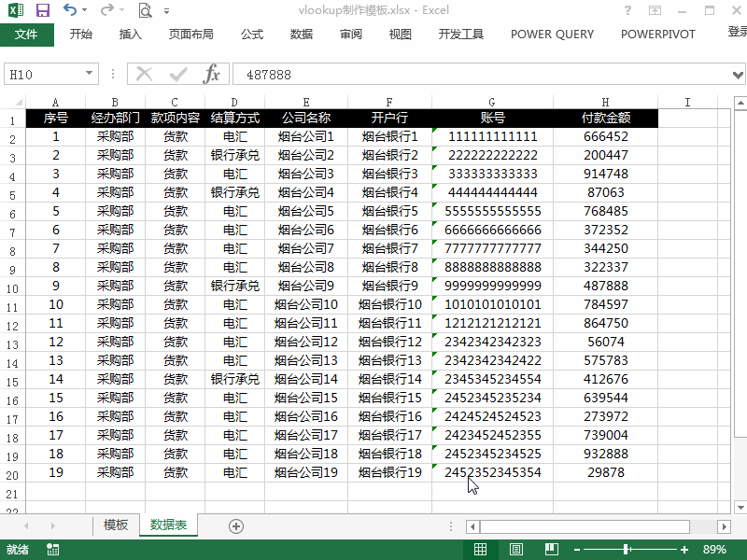Click zoom out minus button
Screen dimensions: 747x560
[577, 550]
